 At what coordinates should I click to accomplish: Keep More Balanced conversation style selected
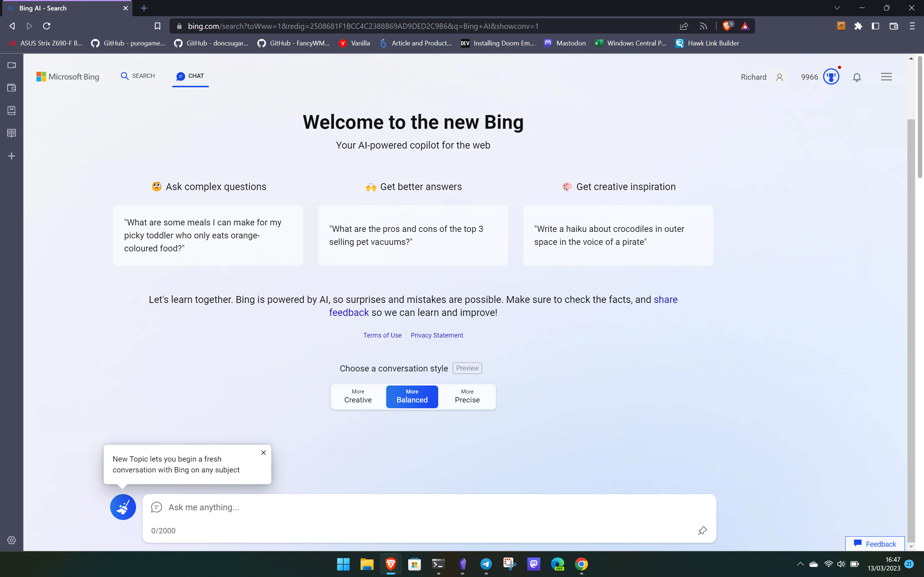(x=411, y=396)
